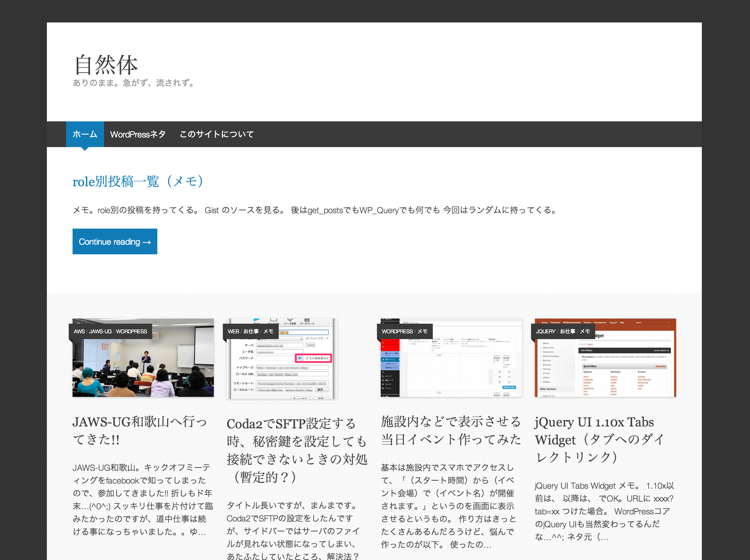750x560 pixels.
Task: Collapse the event metabox with its chevron
Action: pos(520,329)
